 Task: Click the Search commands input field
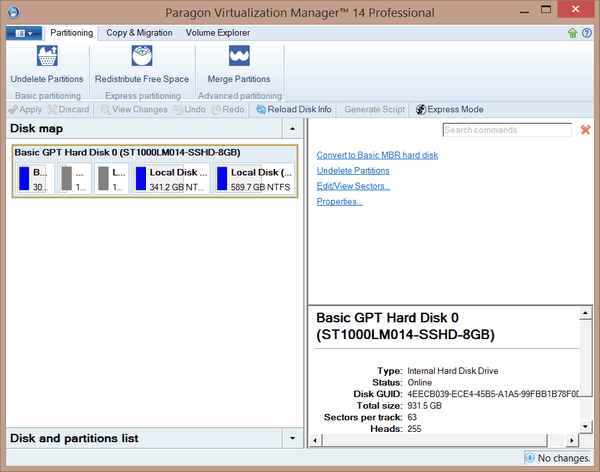pos(507,130)
